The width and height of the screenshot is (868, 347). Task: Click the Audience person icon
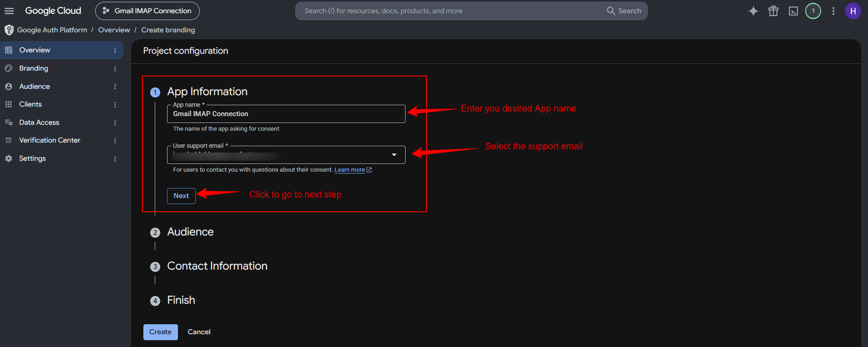(x=9, y=87)
